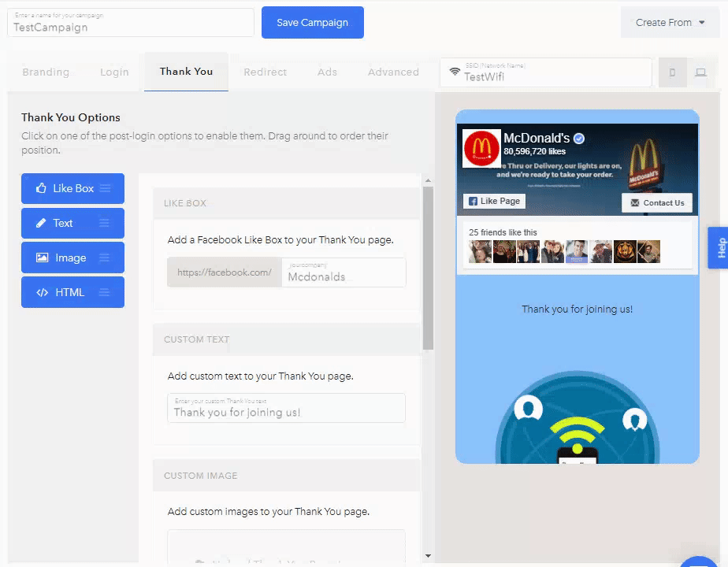Click the custom Thank You text field
Image resolution: width=728 pixels, height=567 pixels.
tap(286, 408)
